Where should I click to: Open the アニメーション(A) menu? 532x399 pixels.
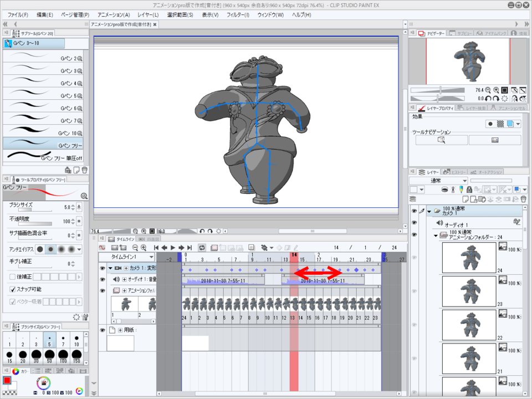pyautogui.click(x=114, y=14)
